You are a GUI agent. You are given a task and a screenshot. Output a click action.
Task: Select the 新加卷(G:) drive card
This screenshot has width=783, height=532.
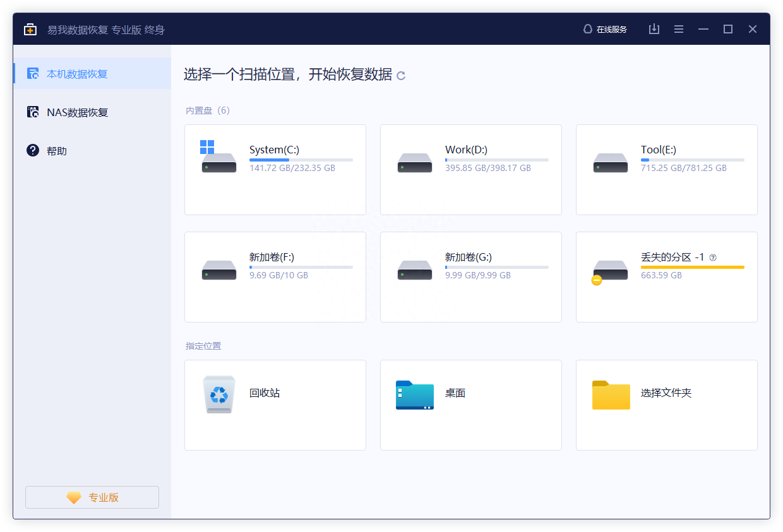(x=470, y=276)
